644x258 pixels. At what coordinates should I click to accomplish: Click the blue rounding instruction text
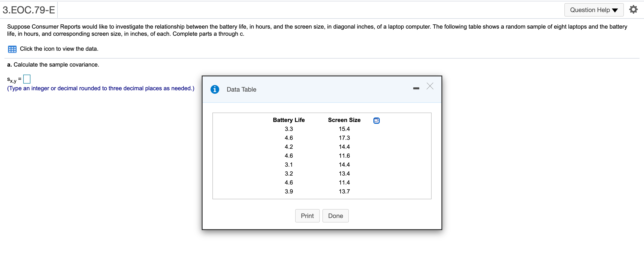(x=100, y=88)
